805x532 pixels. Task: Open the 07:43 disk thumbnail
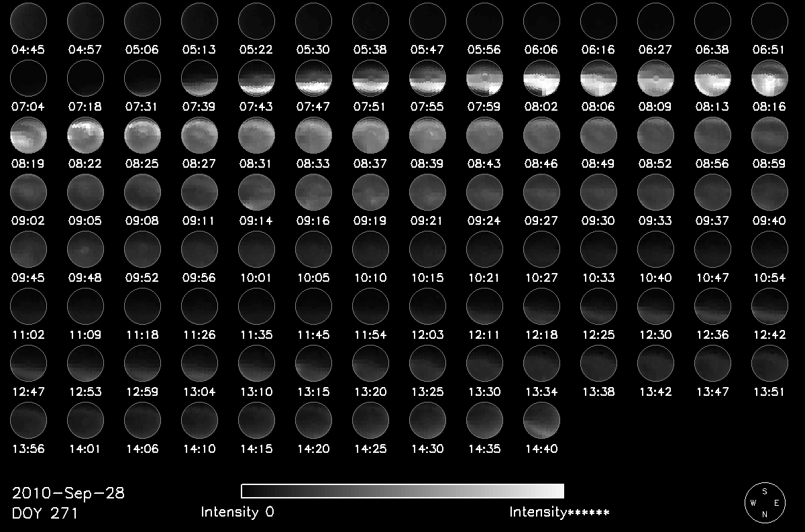256,78
